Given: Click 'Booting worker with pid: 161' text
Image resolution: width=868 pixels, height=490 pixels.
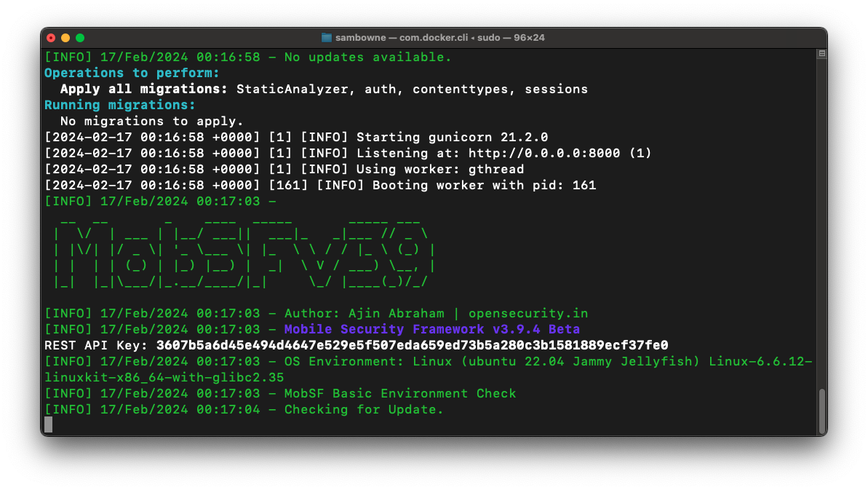Looking at the screenshot, I should (x=485, y=186).
